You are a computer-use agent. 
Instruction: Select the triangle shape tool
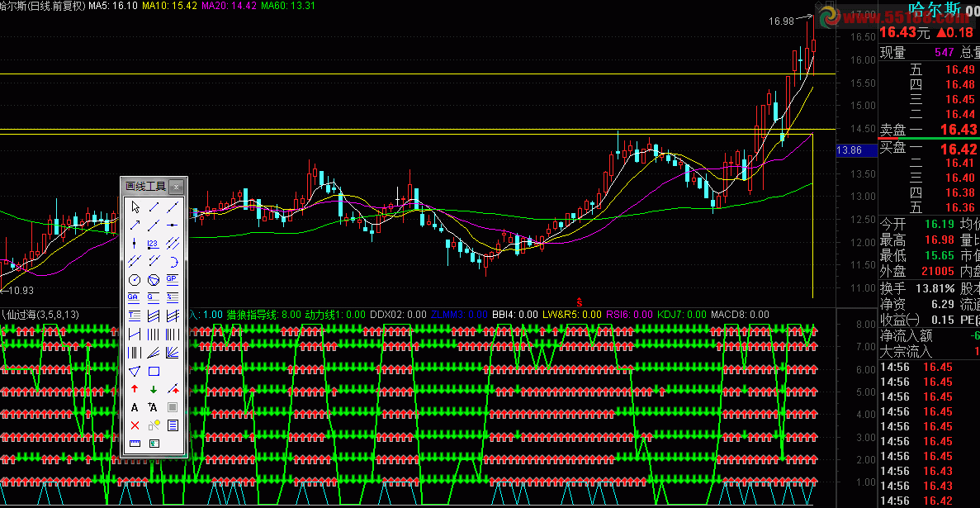click(135, 371)
